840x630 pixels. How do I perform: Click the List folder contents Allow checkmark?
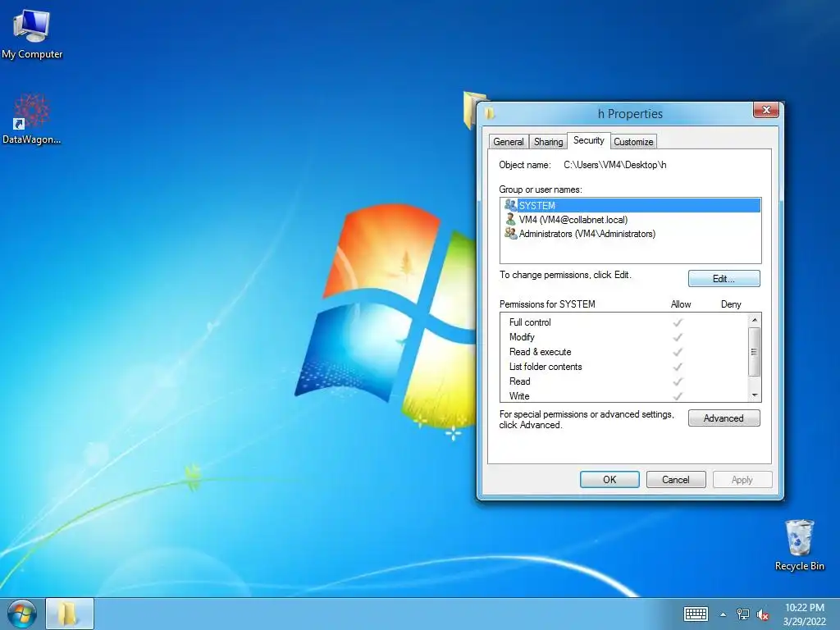[x=678, y=367]
